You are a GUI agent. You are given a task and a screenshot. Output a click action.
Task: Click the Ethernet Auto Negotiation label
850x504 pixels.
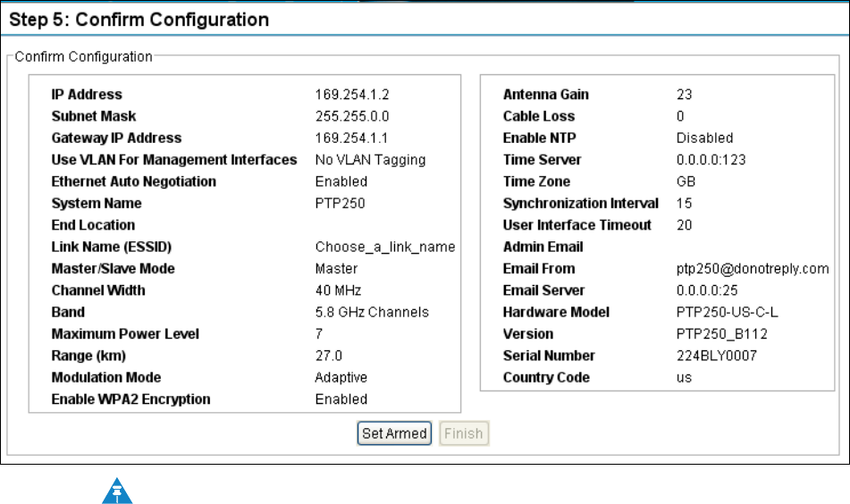coord(134,181)
